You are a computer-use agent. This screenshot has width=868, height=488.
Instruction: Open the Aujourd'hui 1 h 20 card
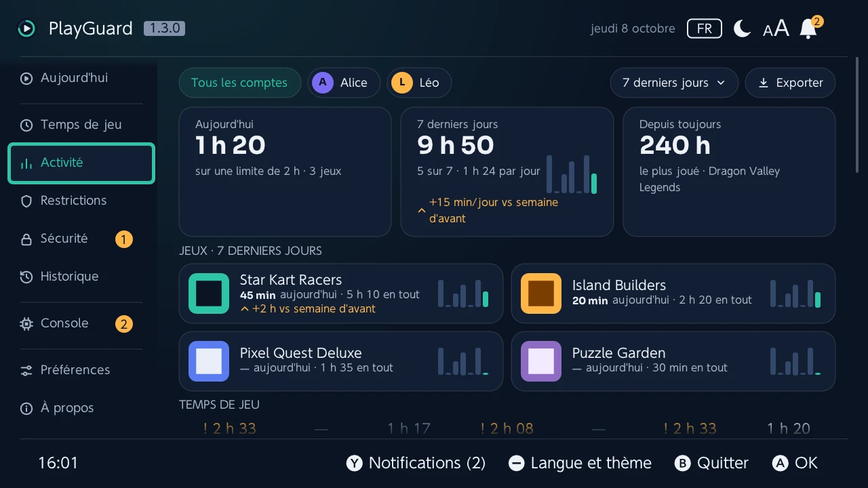285,171
